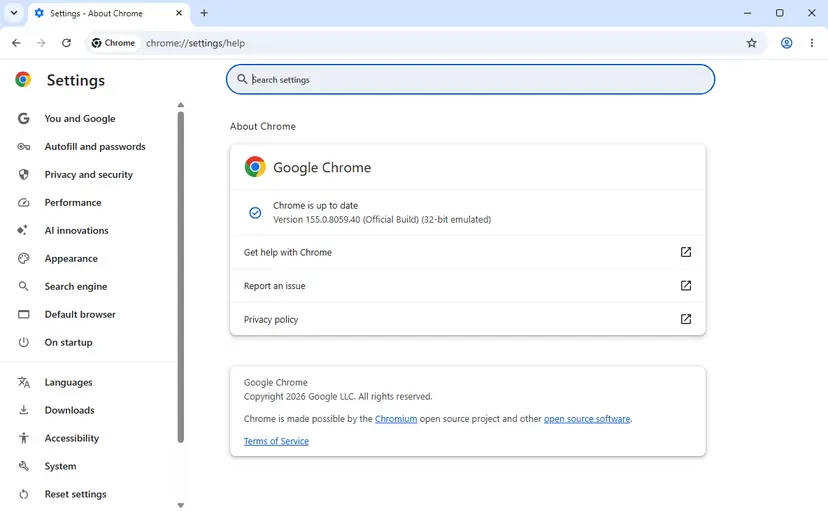Screen dimensions: 828x511
Task: Click the Copyright 2026 Google LLC text
Action: point(338,396)
